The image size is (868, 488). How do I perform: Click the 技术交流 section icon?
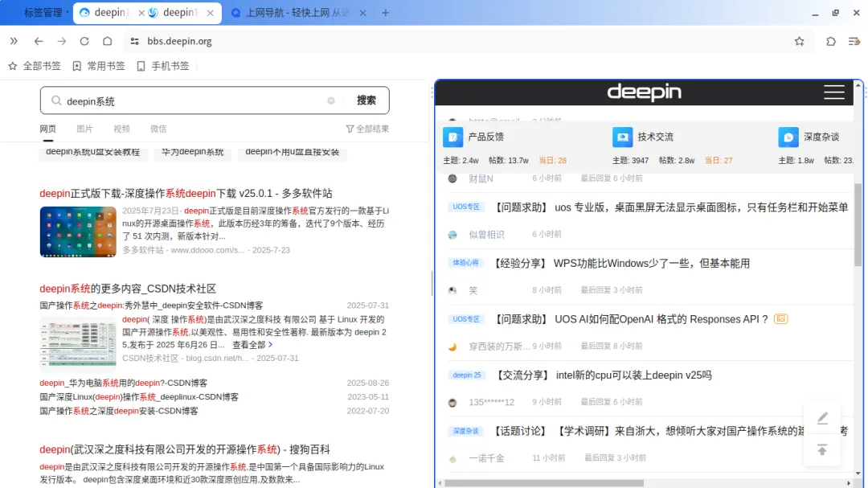tap(622, 137)
